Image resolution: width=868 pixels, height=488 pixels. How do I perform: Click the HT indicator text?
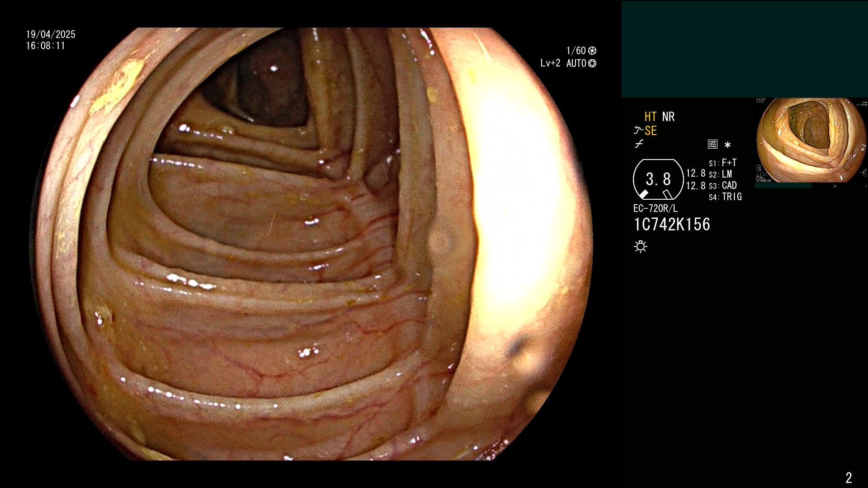(x=650, y=117)
